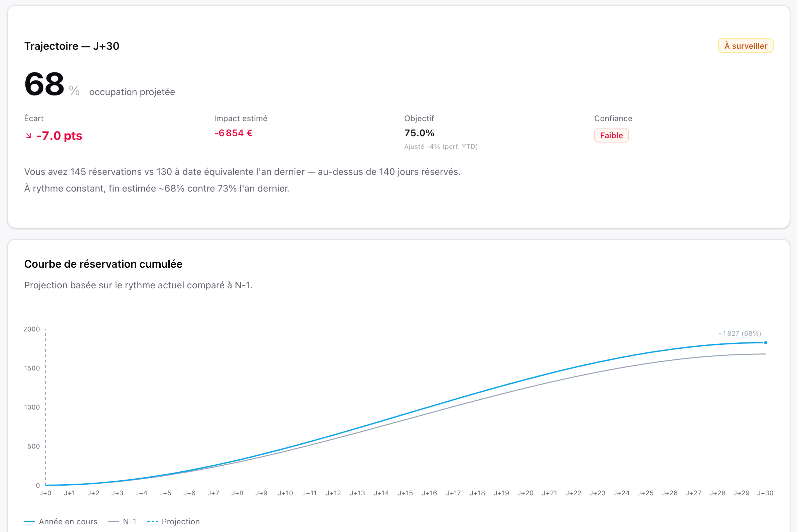Click the À surveiller status badge
The width and height of the screenshot is (797, 532).
(x=746, y=46)
